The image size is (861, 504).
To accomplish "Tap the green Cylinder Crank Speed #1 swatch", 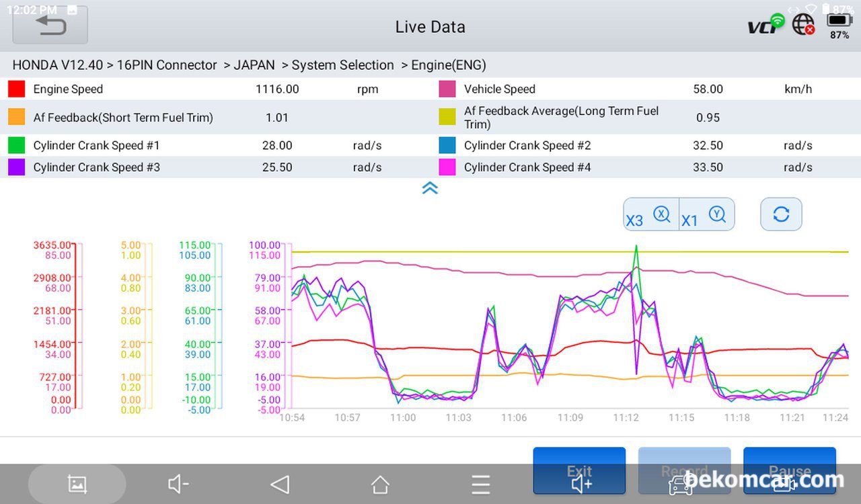I will tap(17, 145).
